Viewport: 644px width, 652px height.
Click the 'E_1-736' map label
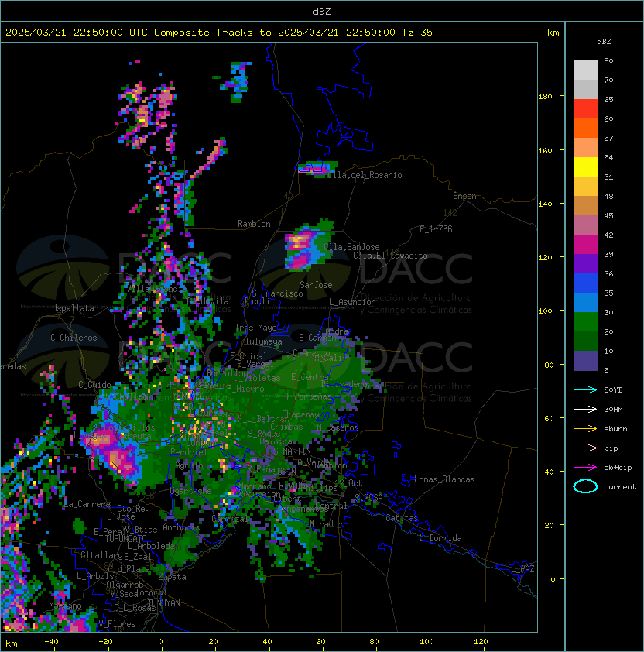click(436, 229)
